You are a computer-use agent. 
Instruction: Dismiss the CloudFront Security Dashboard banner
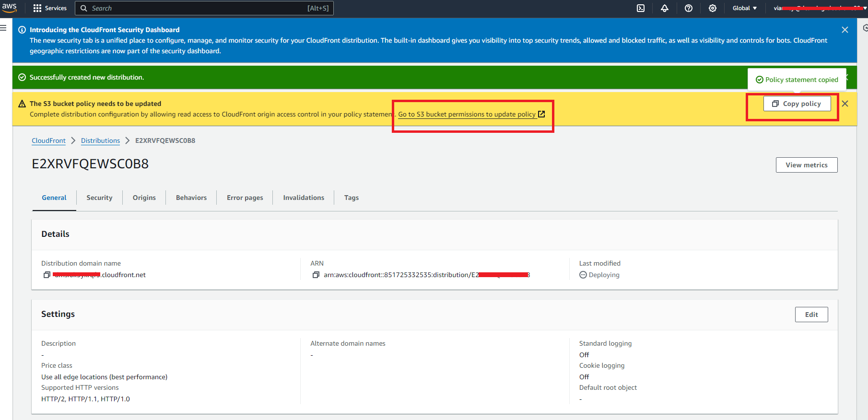point(845,30)
